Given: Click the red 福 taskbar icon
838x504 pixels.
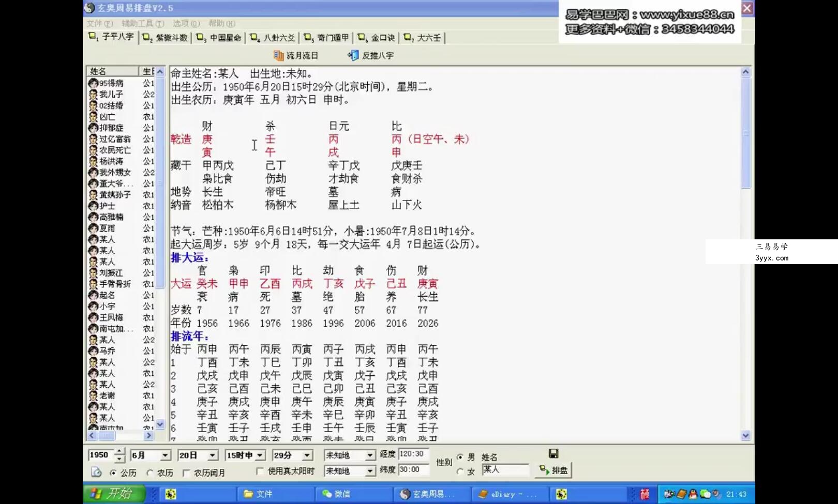Looking at the screenshot, I should [645, 494].
